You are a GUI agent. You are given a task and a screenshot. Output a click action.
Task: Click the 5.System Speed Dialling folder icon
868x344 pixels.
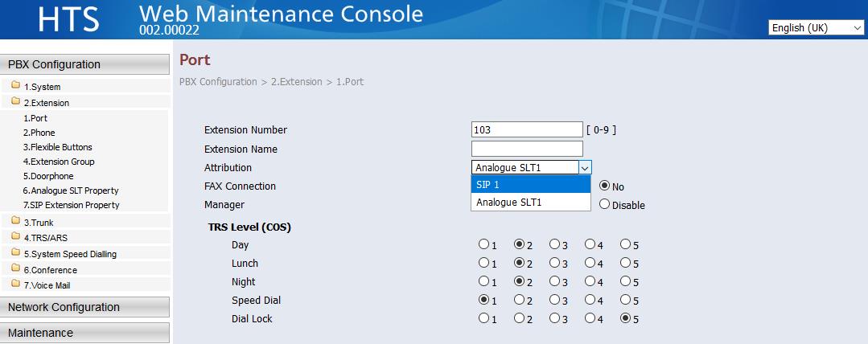(x=16, y=254)
